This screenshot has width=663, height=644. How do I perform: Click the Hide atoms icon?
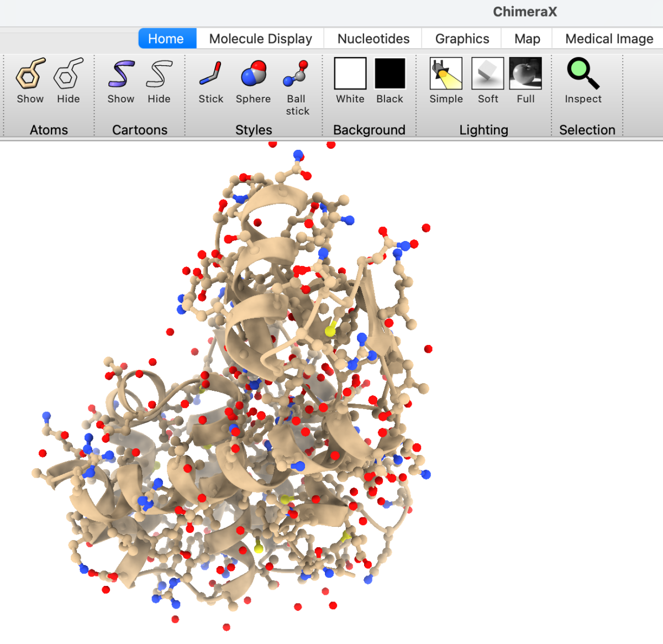69,74
